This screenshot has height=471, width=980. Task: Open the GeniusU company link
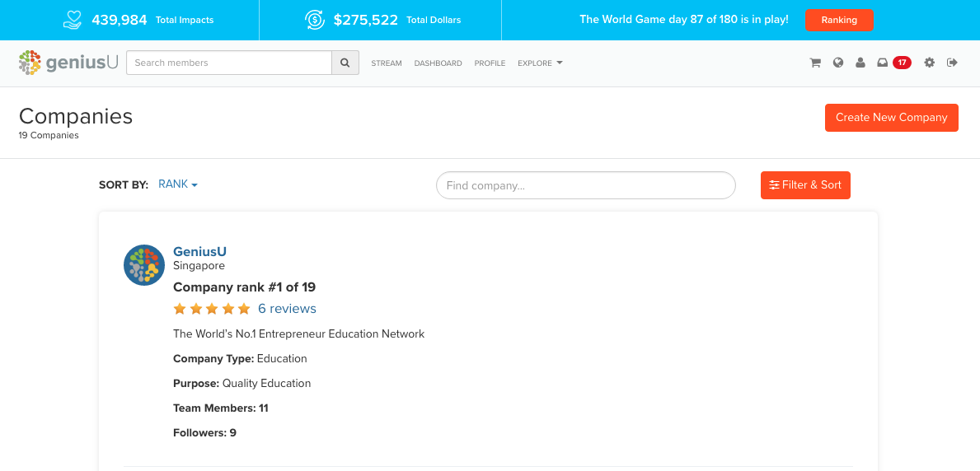tap(199, 252)
